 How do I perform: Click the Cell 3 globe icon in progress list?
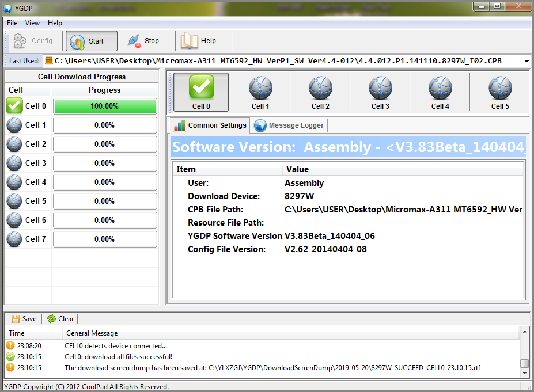[x=14, y=163]
